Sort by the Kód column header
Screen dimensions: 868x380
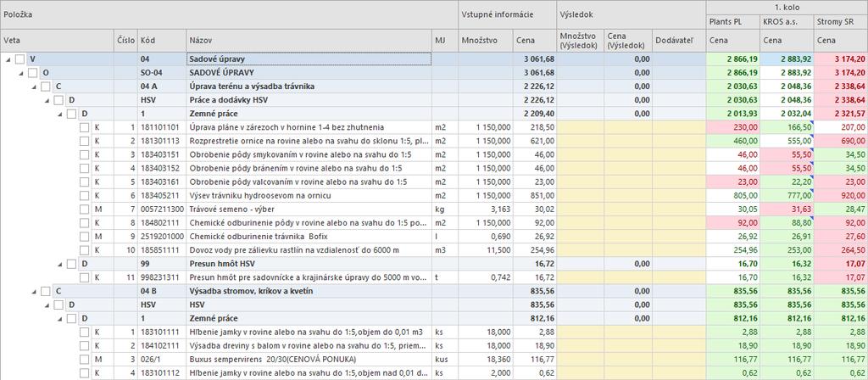pyautogui.click(x=162, y=41)
